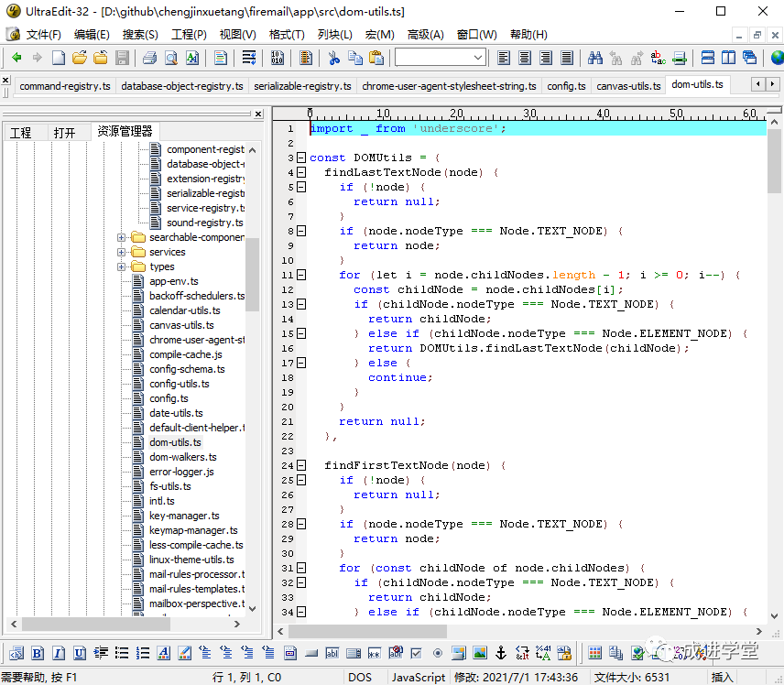Click the green Back arrow icon
Viewport: 784px width, 685px height.
pos(16,58)
